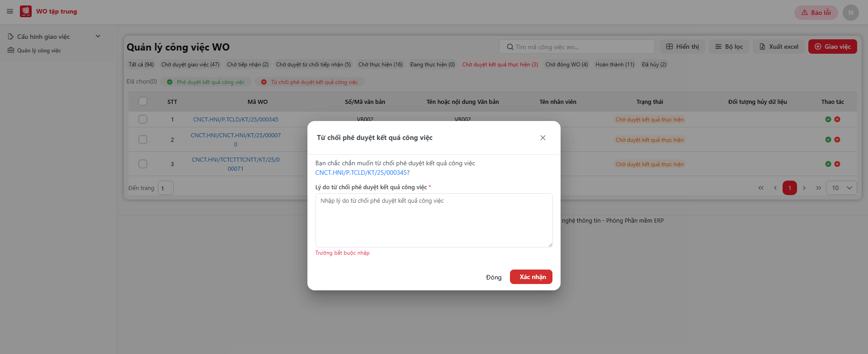Screen dimensions: 868x354
Task: Click the Đến trang page number field
Action: 166,188
